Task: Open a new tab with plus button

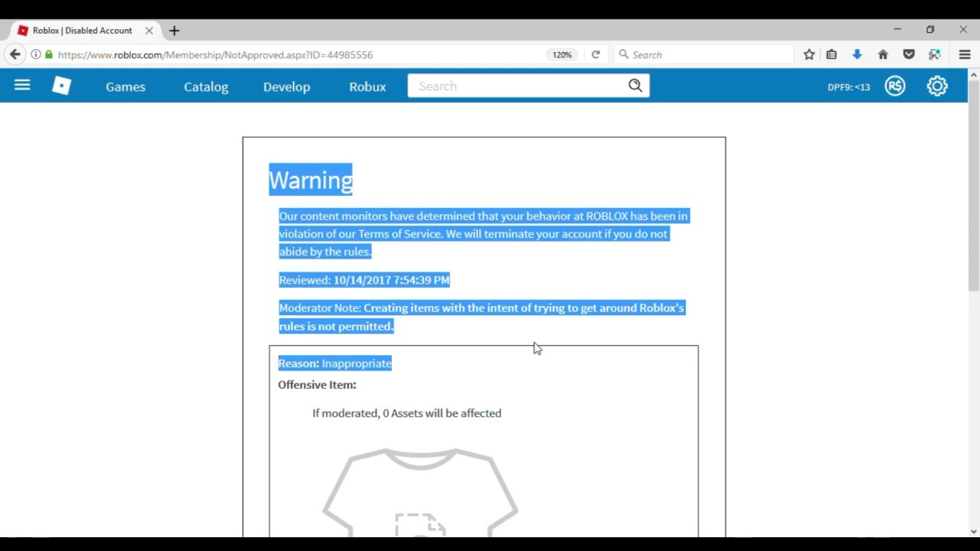Action: click(175, 31)
